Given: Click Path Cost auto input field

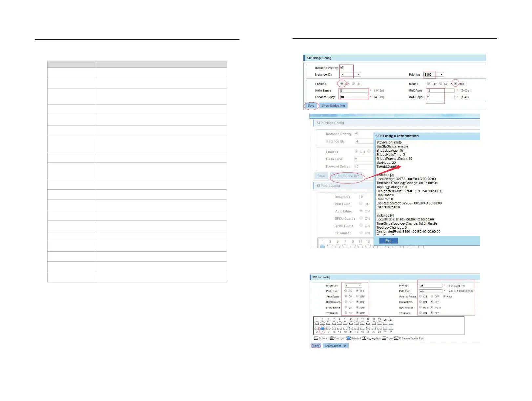Looking at the screenshot, I should [x=431, y=291].
